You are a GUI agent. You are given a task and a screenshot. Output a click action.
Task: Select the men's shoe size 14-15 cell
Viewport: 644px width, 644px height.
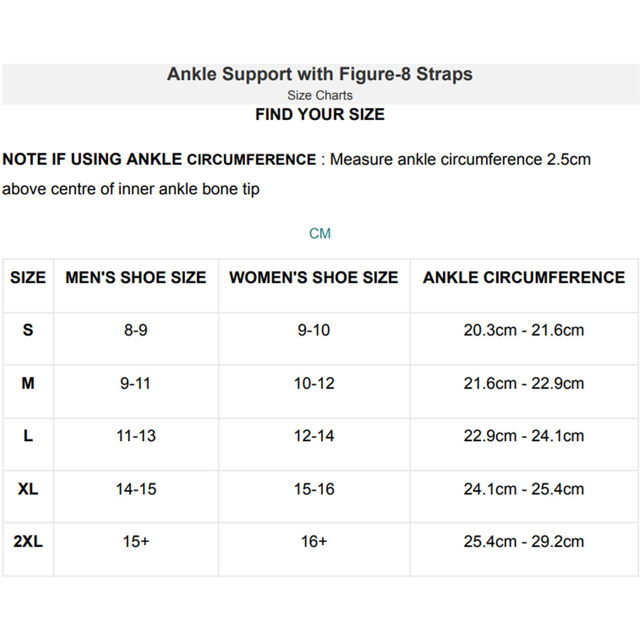pos(136,489)
